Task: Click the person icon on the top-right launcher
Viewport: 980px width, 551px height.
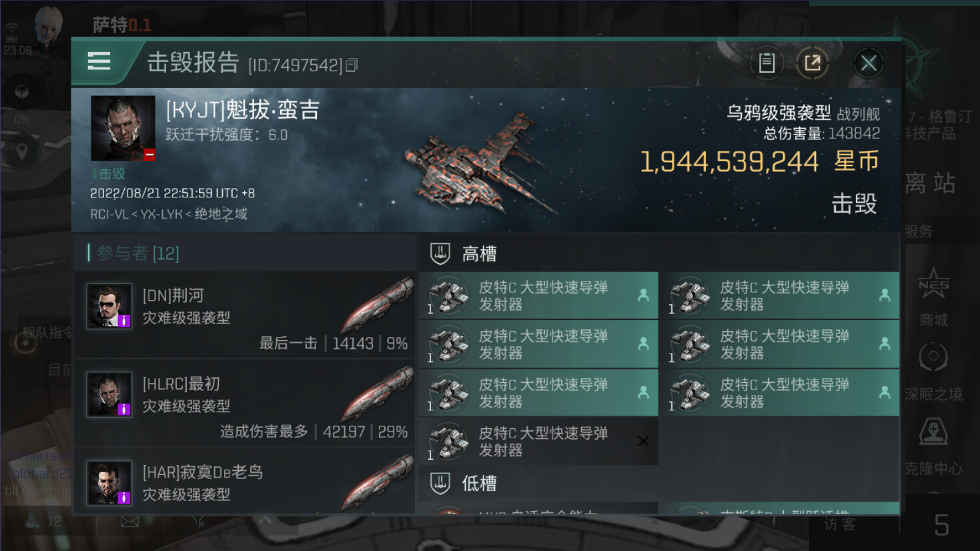Action: (x=885, y=295)
